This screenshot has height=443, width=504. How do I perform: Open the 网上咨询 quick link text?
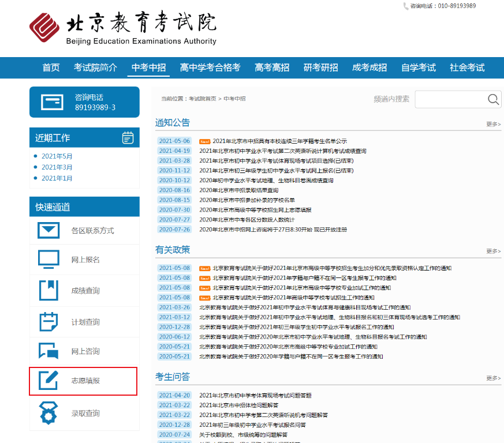[85, 351]
